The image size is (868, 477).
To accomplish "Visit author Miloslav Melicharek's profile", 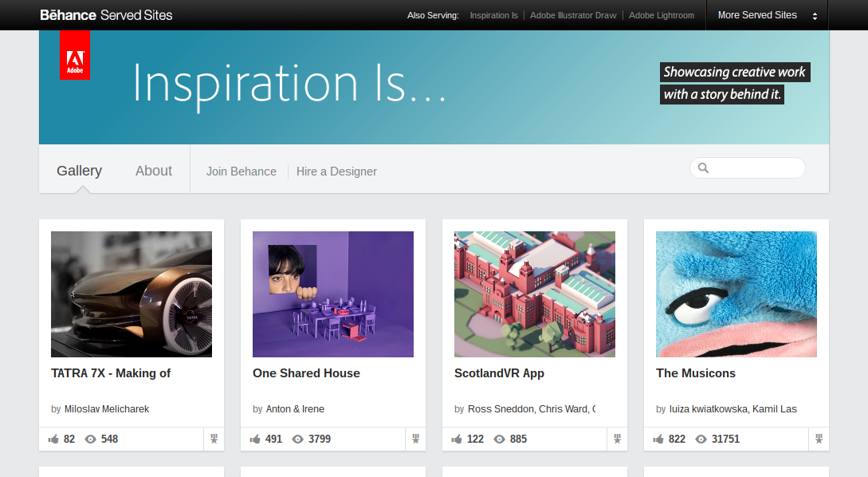I will click(x=107, y=409).
